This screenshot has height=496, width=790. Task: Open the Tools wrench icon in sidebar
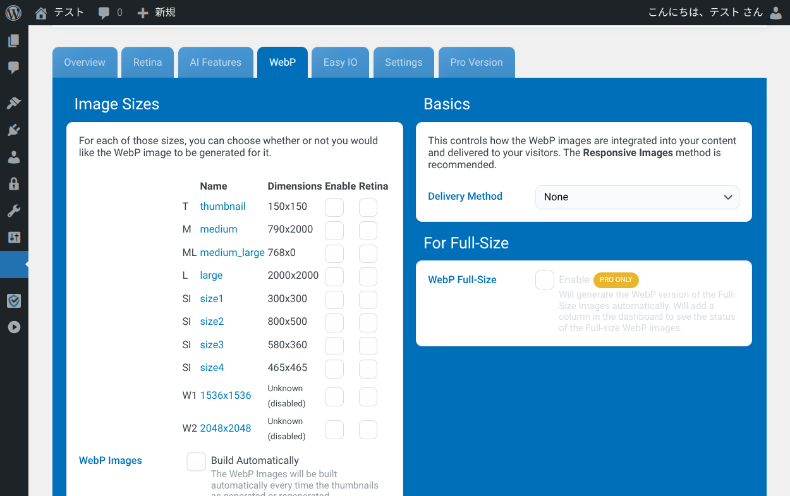[13, 211]
